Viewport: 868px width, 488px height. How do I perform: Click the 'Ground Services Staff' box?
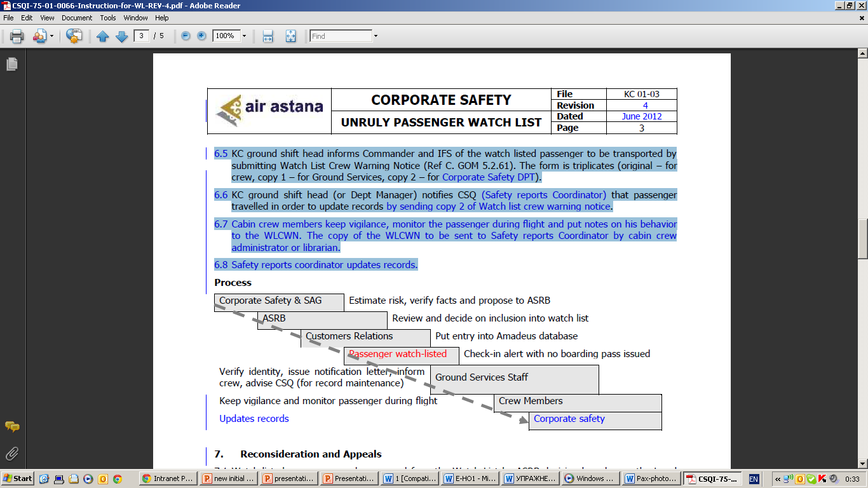(x=514, y=379)
